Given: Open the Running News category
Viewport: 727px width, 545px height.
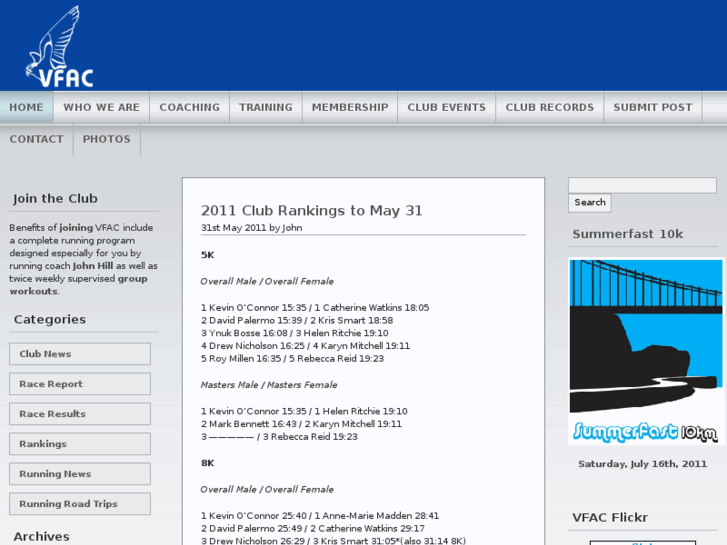Looking at the screenshot, I should tap(80, 474).
